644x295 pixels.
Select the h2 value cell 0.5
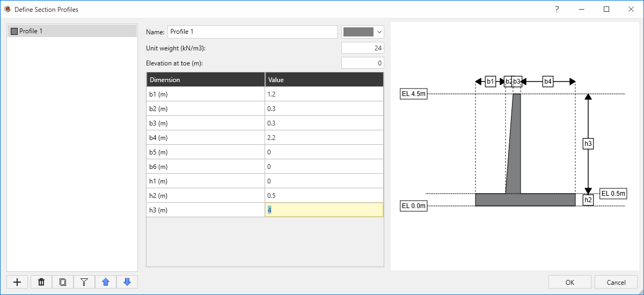tap(325, 196)
